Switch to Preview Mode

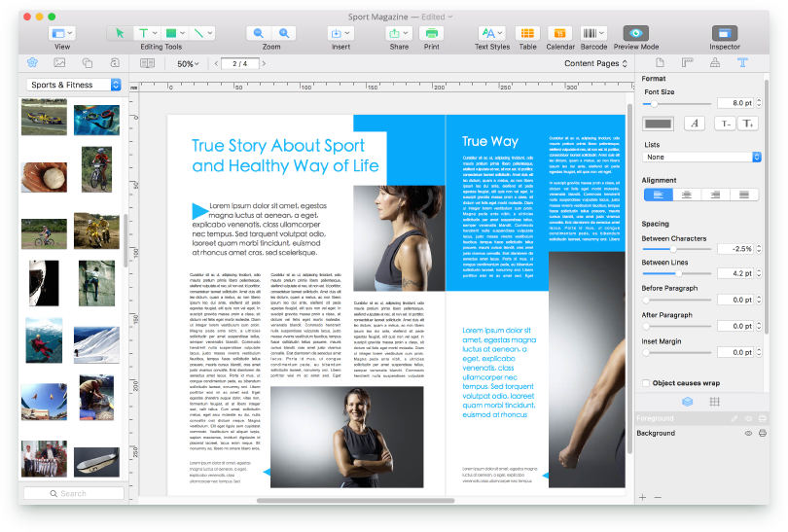click(x=635, y=33)
